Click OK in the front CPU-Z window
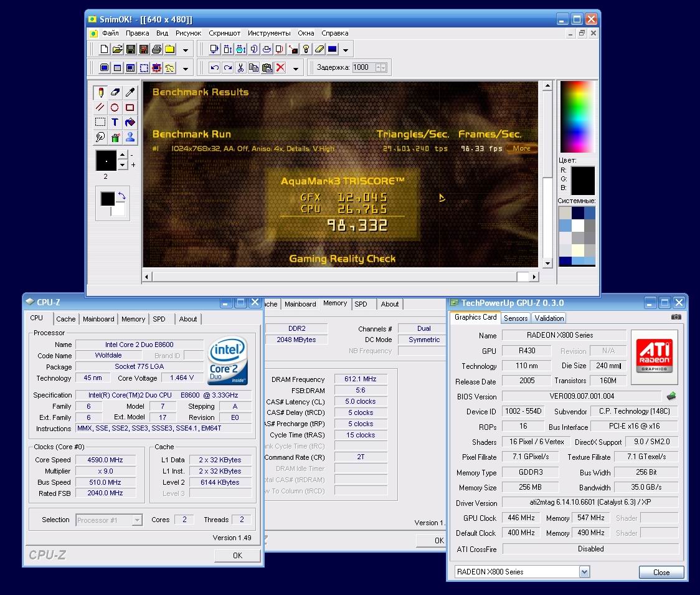Image resolution: width=700 pixels, height=595 pixels. click(237, 555)
